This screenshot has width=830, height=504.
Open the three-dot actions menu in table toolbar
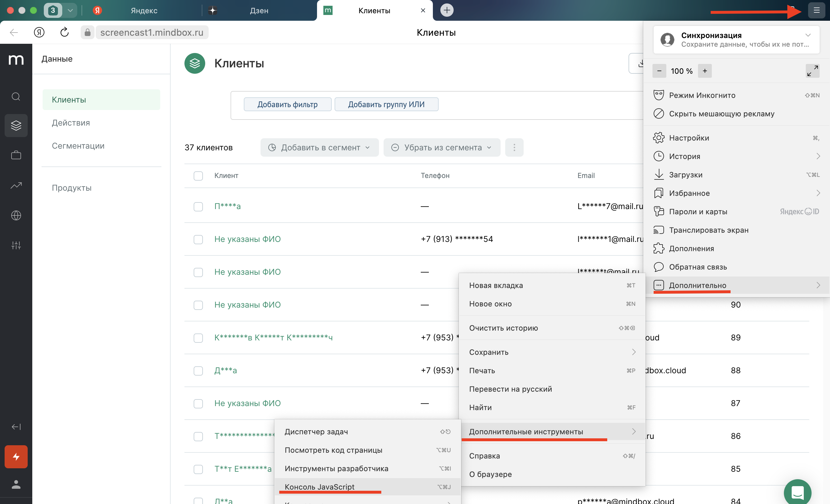pyautogui.click(x=514, y=147)
